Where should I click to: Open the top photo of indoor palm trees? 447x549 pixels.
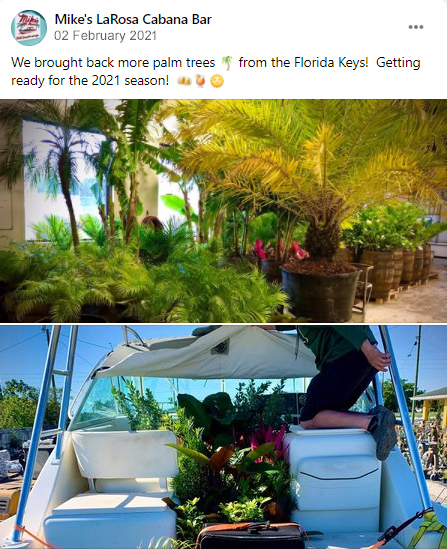click(x=223, y=211)
